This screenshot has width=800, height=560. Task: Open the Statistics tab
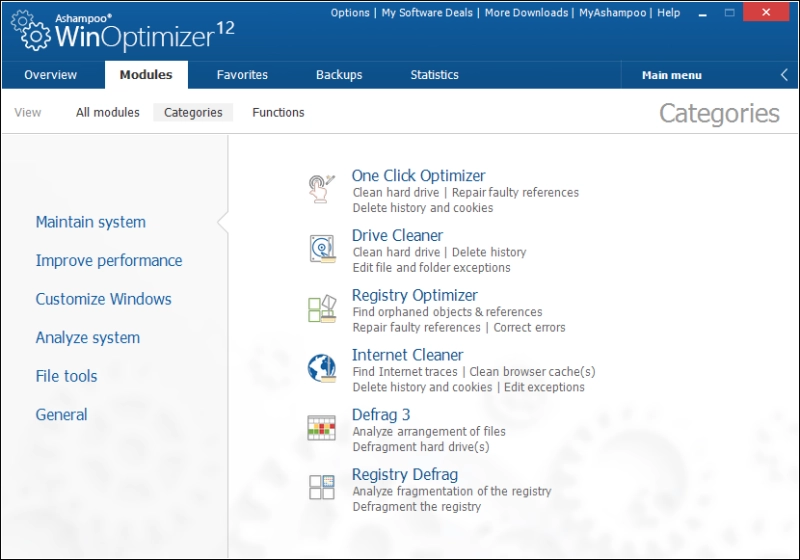coord(434,74)
